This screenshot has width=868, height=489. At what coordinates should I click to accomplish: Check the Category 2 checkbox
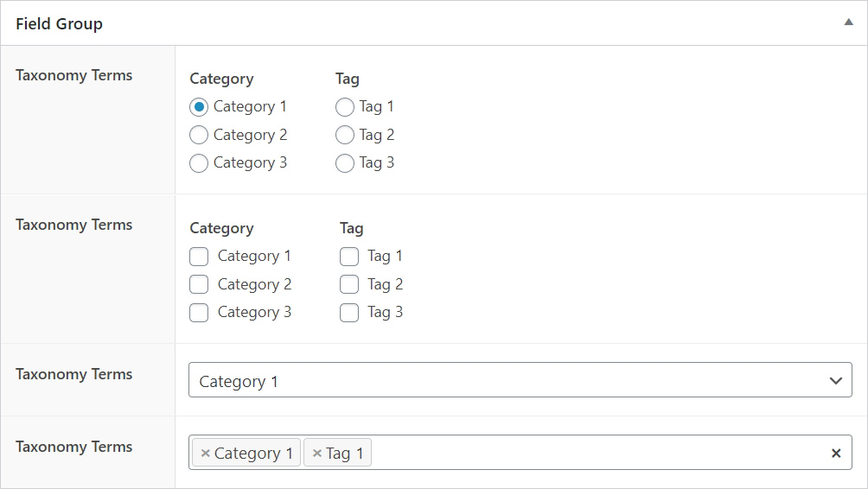pos(199,284)
